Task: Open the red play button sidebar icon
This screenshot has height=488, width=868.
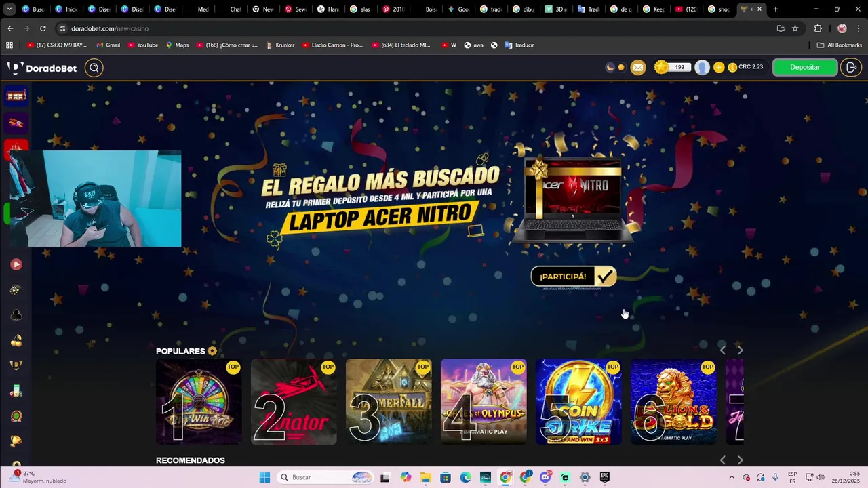Action: coord(16,264)
